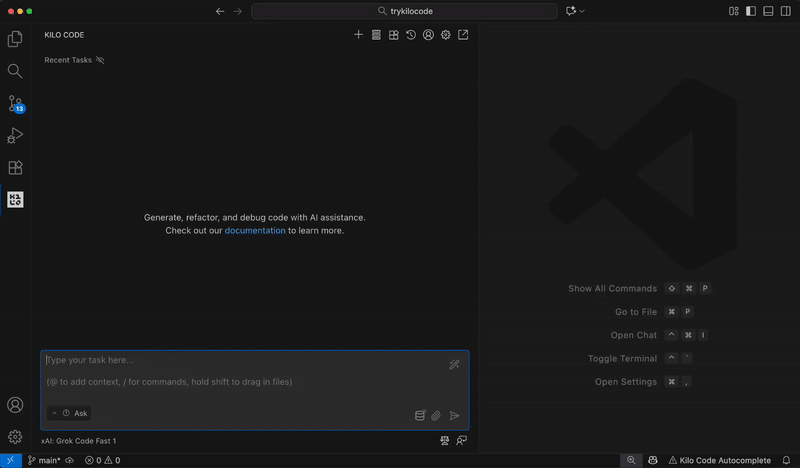Open the Ask mode selector dropdown
This screenshot has height=468, width=800.
[69, 413]
